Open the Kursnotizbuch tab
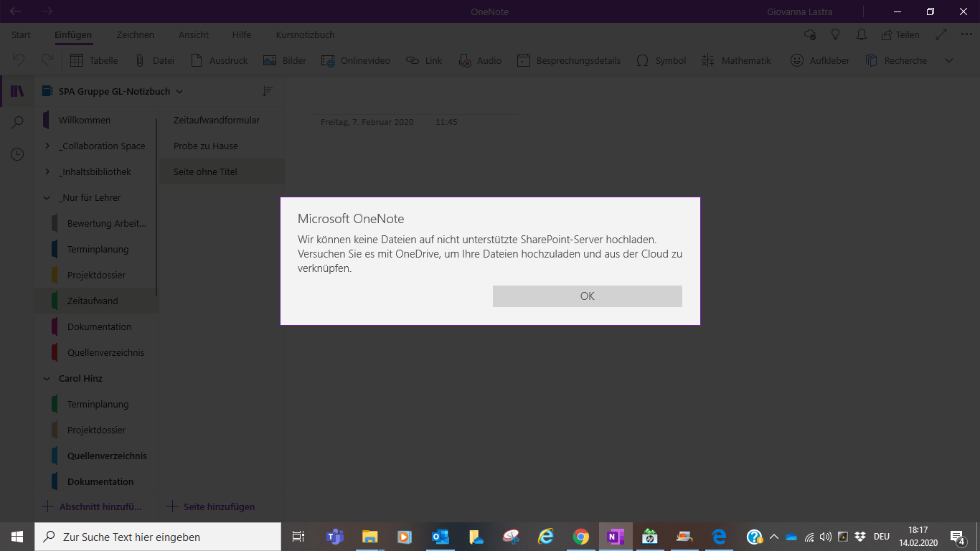The image size is (980, 551). pyautogui.click(x=305, y=34)
